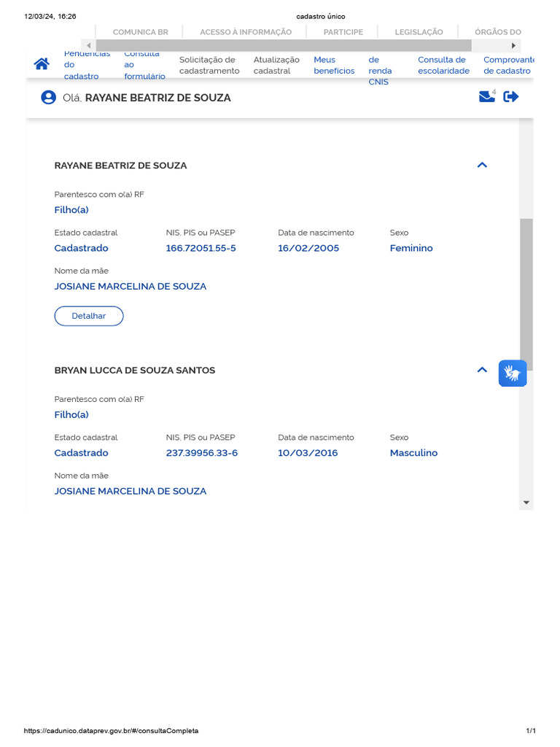Click Rayane's Filho(a) relationship value

click(x=71, y=210)
